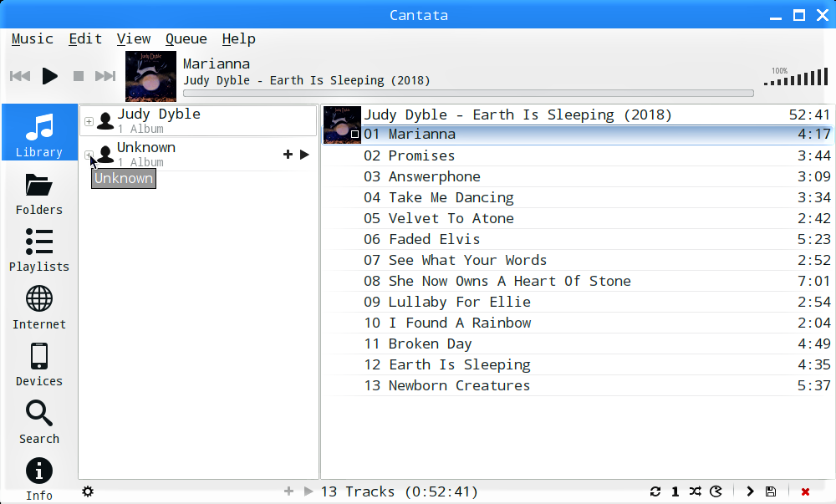Add Unknown artist to play queue
The width and height of the screenshot is (836, 504).
tap(288, 155)
